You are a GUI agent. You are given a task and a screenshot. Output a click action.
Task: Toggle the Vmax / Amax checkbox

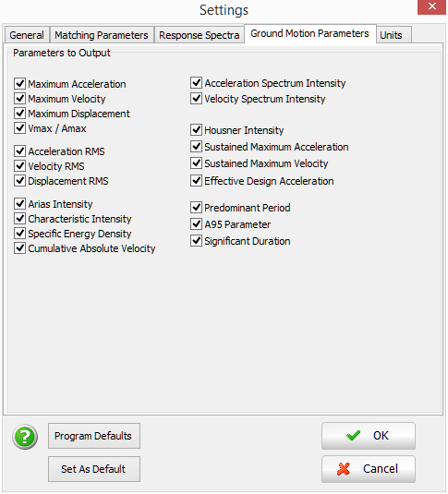coord(20,128)
